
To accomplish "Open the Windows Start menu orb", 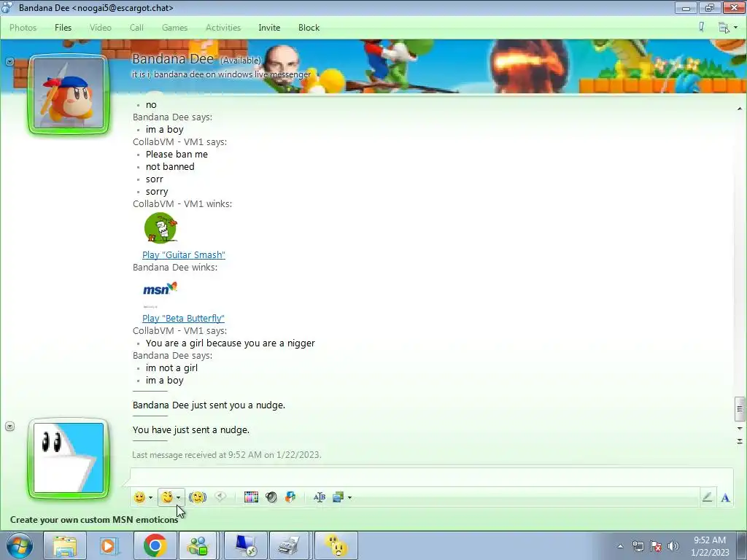I will click(x=20, y=545).
